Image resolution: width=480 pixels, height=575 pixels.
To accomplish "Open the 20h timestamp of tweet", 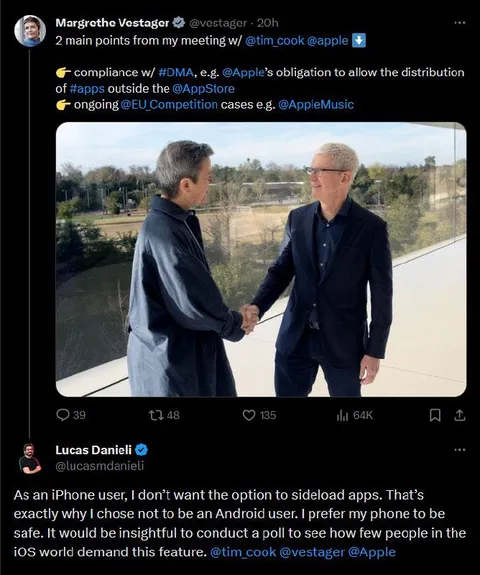I will [268, 23].
